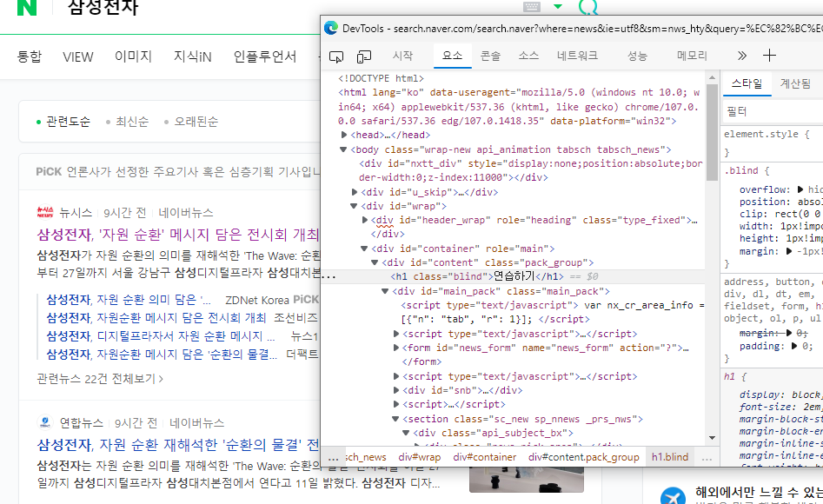This screenshot has width=823, height=504.
Task: Click div#wrap in DevTools breadcrumb
Action: tap(420, 457)
